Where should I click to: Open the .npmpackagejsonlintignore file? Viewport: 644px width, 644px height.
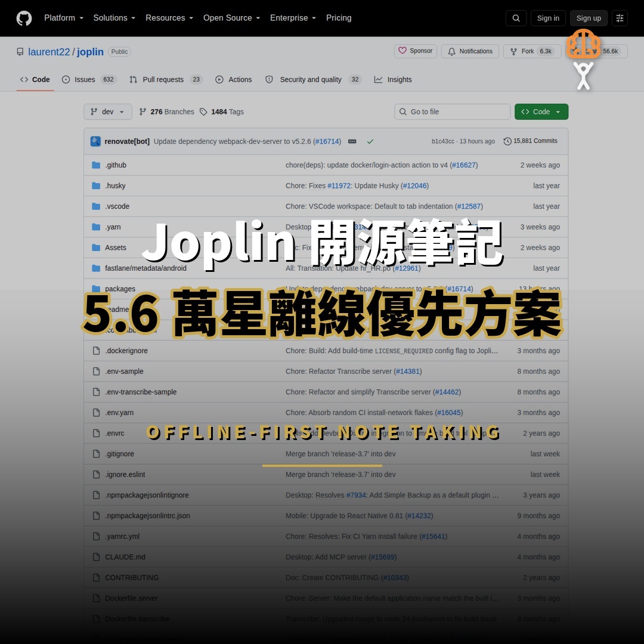tap(147, 495)
